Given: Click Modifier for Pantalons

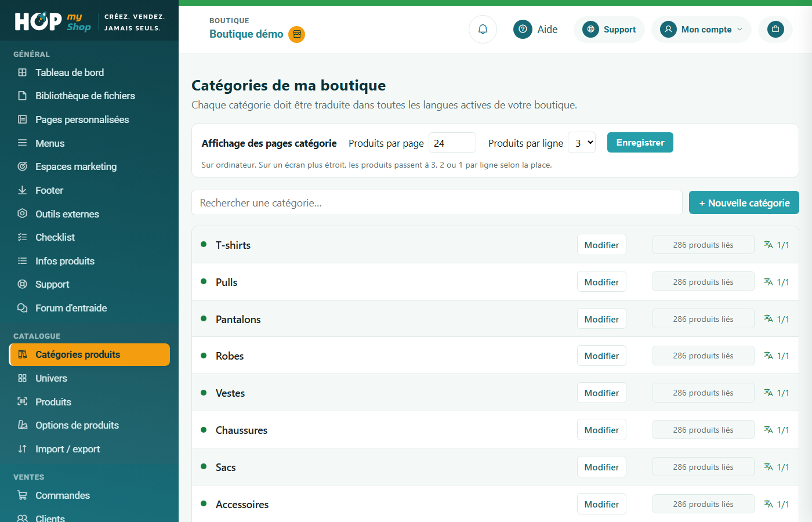Looking at the screenshot, I should [601, 319].
